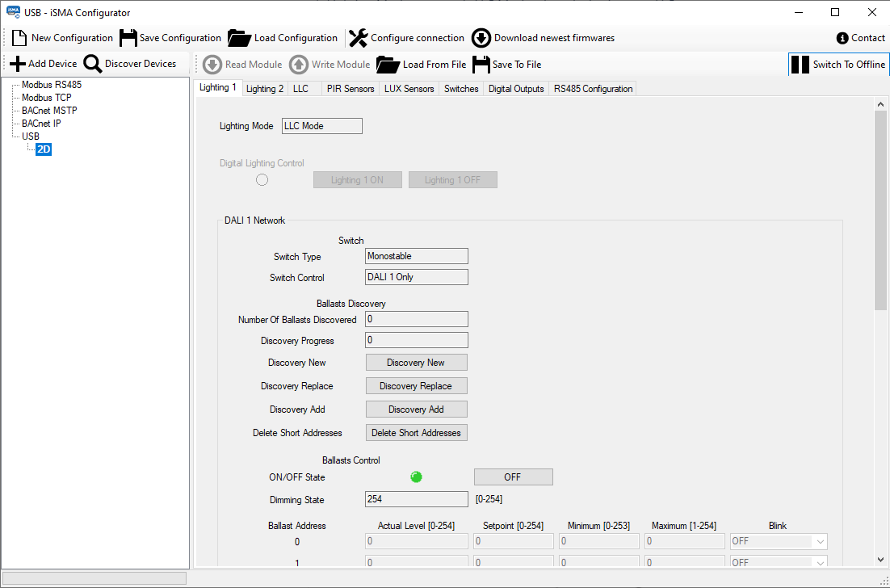Click Discover Devices magnifier icon
The image size is (890, 588).
click(93, 64)
